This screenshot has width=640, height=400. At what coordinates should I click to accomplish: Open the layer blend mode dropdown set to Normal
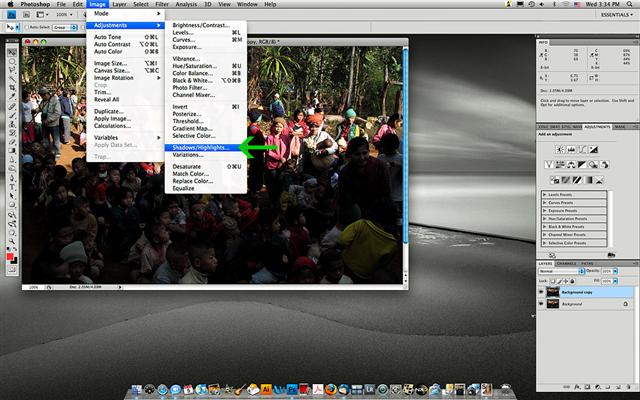coord(557,271)
